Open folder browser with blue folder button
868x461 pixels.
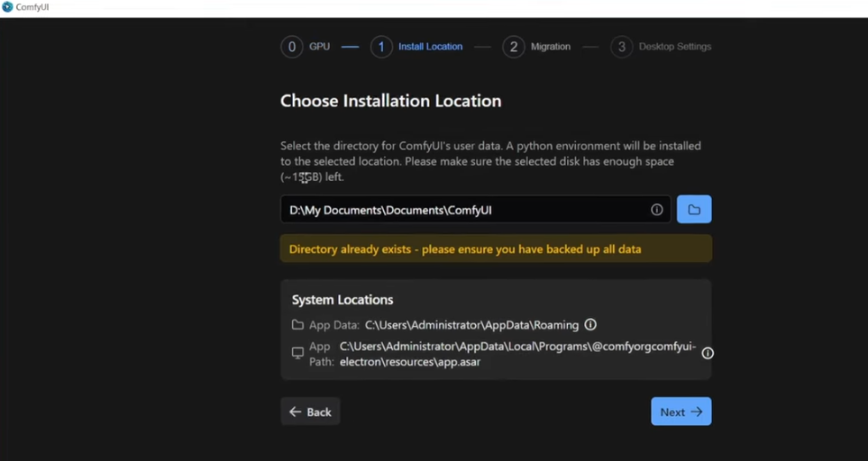pos(694,210)
